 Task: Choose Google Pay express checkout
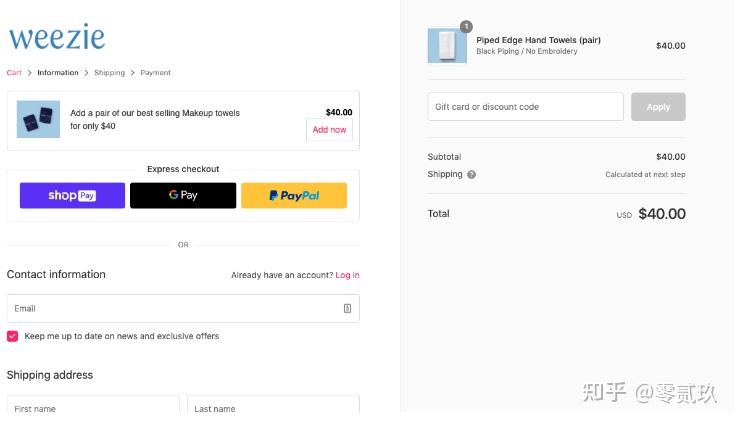pos(183,195)
